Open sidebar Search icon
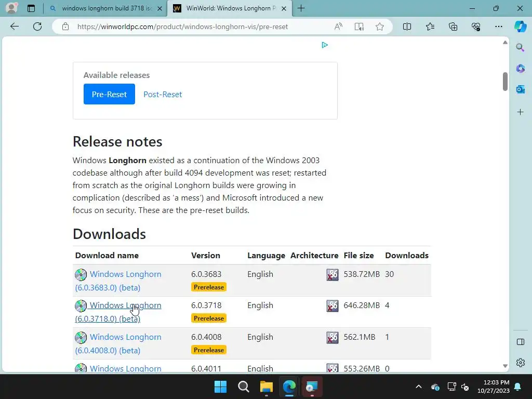532x399 pixels. coord(520,47)
